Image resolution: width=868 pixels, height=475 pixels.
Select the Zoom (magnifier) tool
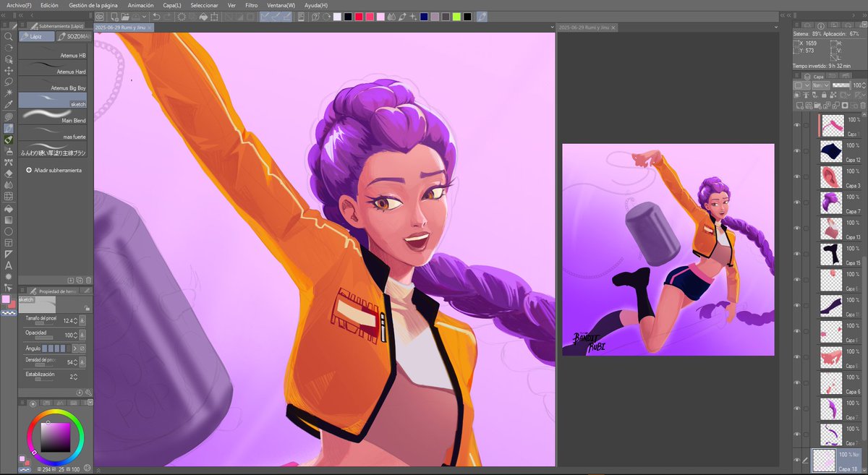[x=9, y=36]
